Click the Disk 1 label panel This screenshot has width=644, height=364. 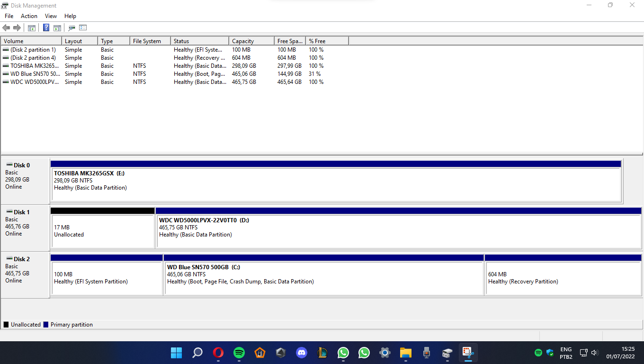click(x=25, y=228)
